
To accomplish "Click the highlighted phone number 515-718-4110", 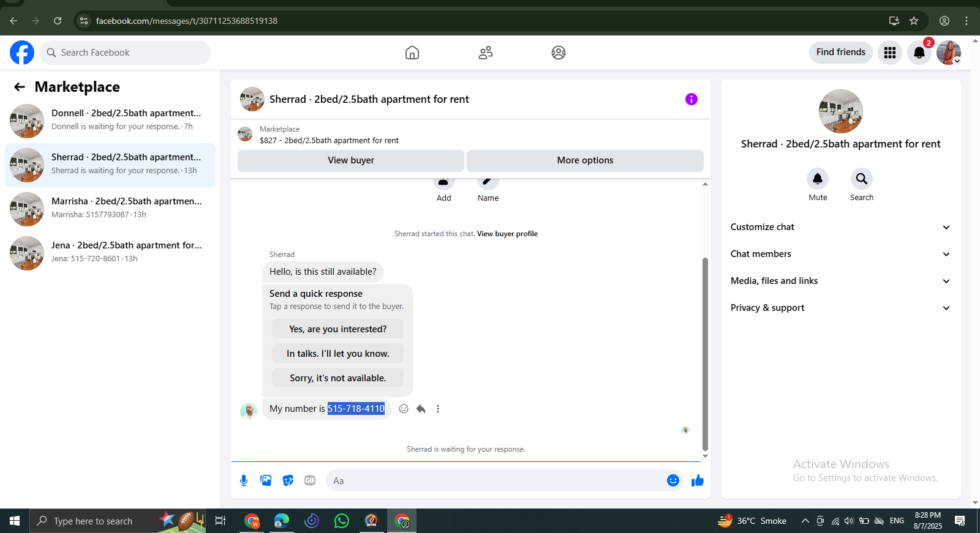I will 356,409.
